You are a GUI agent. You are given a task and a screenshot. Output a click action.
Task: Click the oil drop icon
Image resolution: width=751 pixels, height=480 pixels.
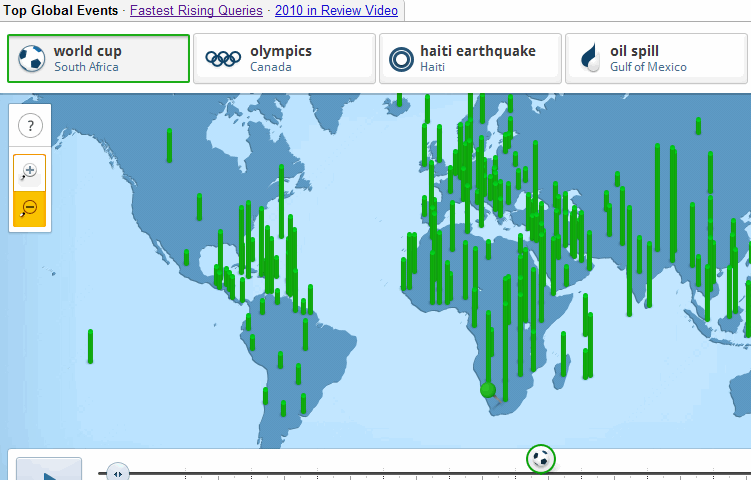coord(591,57)
